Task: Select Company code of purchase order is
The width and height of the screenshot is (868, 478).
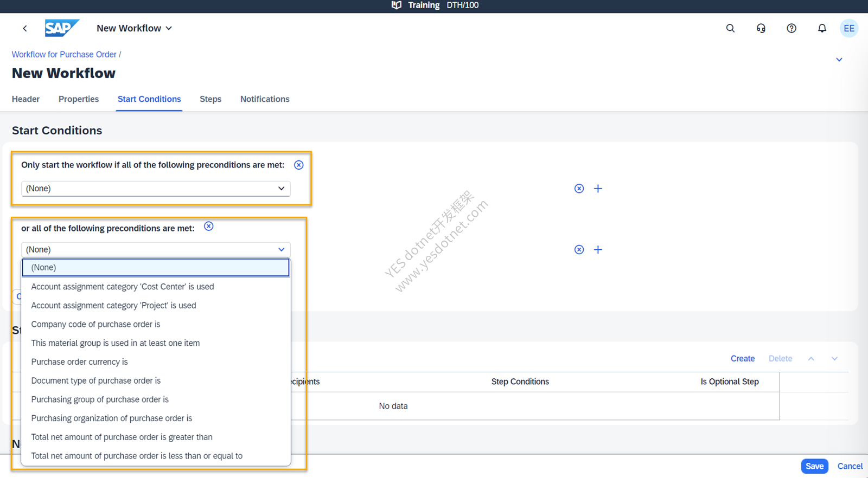Action: click(156, 324)
